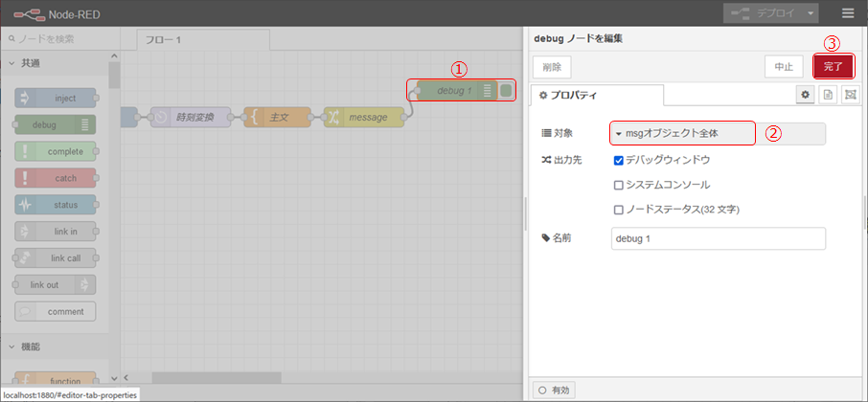Click the 中止 cancel button
Viewport: 868px width, 402px height.
click(784, 66)
